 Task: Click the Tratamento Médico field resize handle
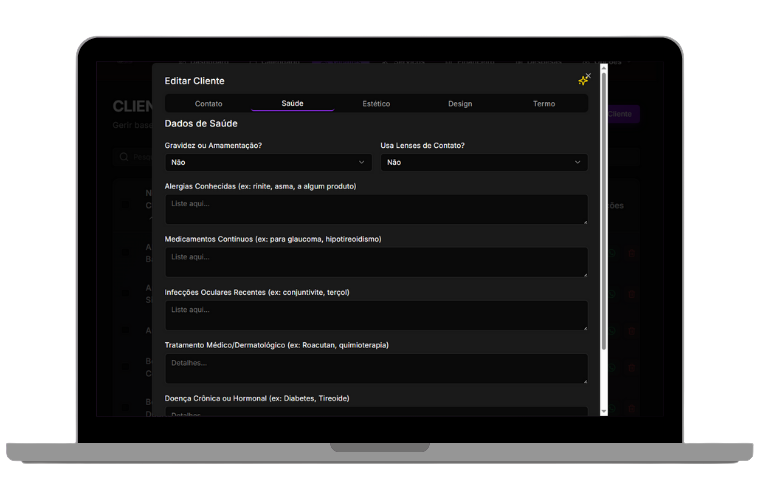(585, 380)
